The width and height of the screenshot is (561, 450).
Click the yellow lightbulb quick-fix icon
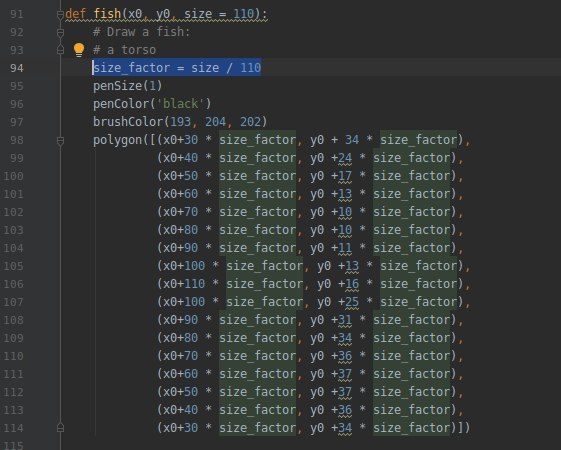point(79,50)
